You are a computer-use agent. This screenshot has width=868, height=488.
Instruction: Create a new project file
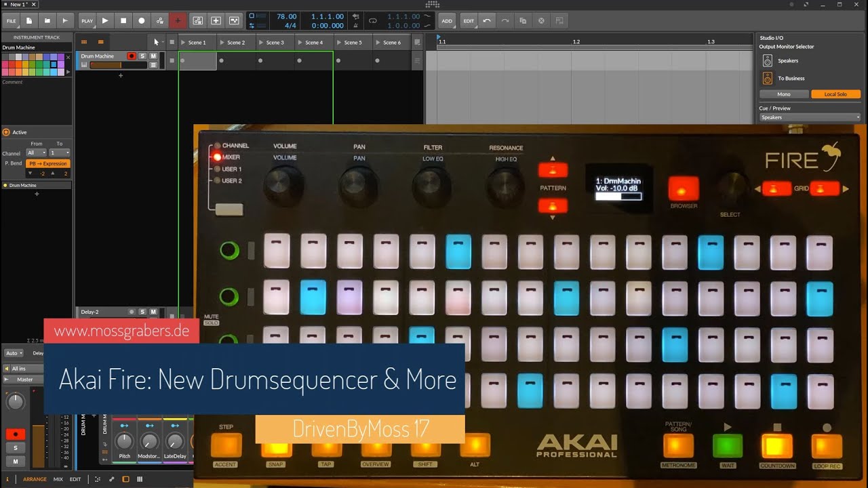coord(29,21)
